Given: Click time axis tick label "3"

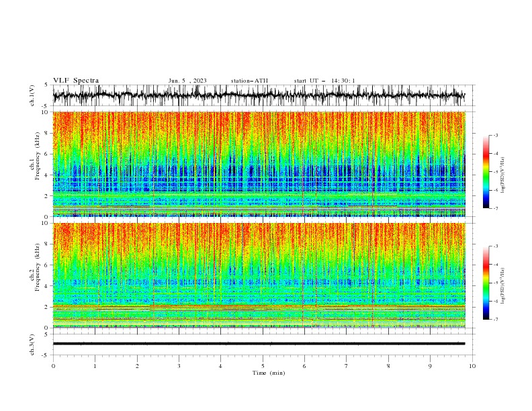Looking at the screenshot, I should tap(179, 366).
